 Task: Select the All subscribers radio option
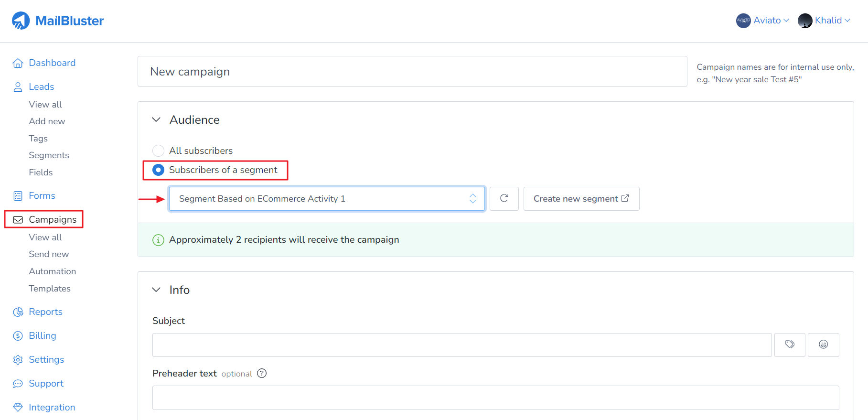click(158, 151)
